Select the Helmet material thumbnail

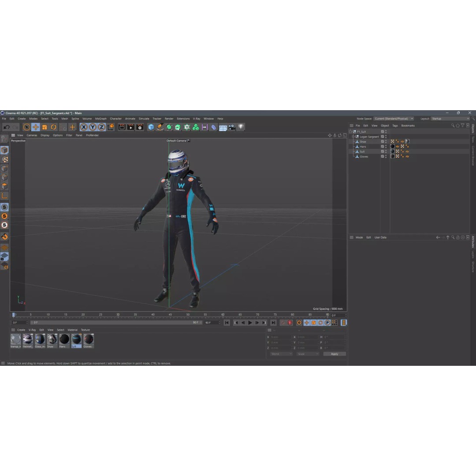pyautogui.click(x=27, y=340)
